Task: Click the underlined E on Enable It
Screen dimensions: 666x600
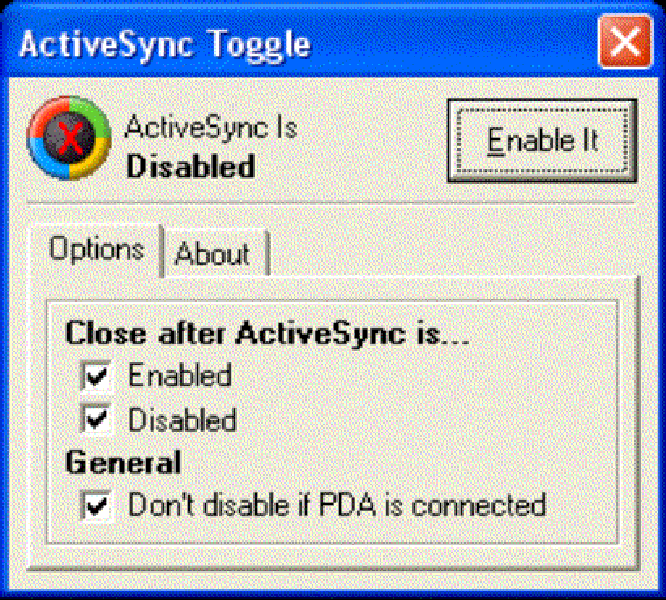Action: [495, 141]
